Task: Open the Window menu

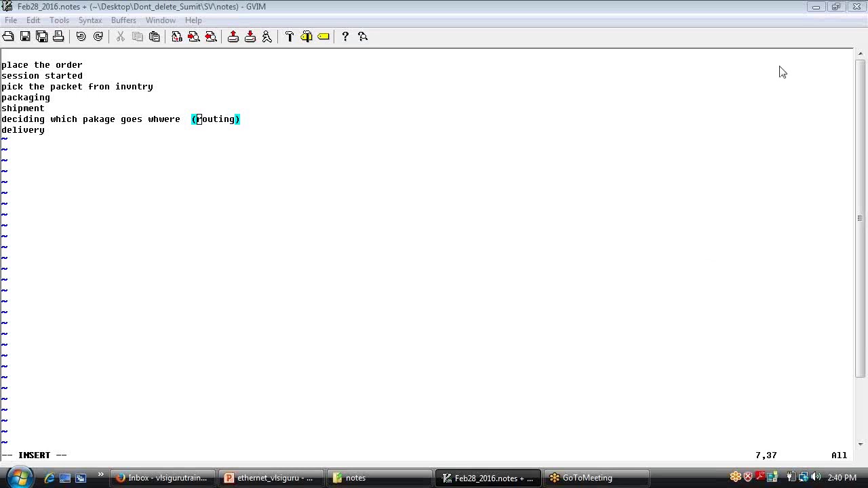Action: pyautogui.click(x=161, y=20)
